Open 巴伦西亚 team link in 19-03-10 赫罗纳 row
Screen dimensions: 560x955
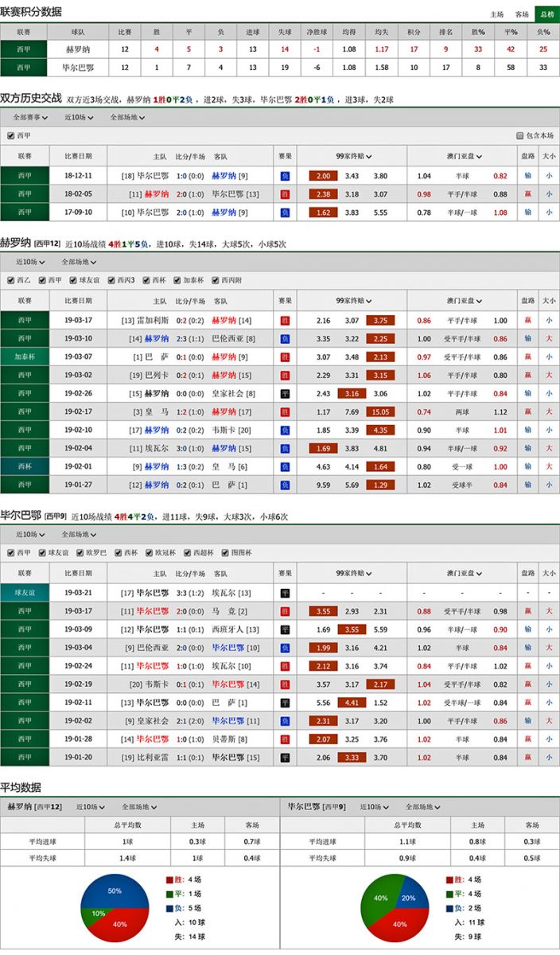(227, 339)
